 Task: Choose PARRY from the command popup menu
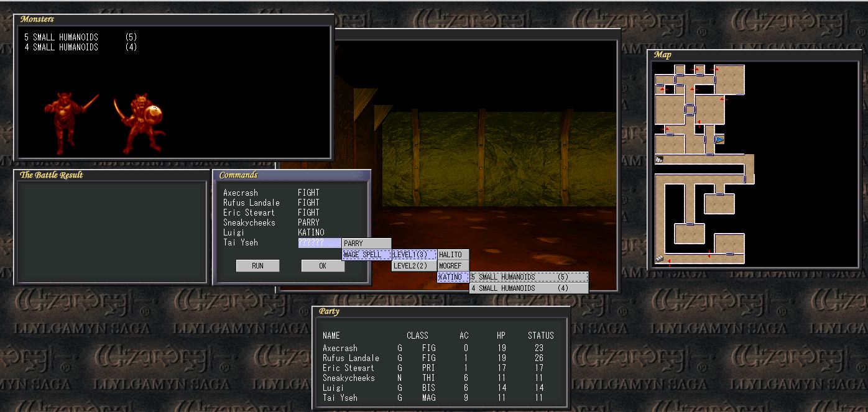click(x=367, y=244)
